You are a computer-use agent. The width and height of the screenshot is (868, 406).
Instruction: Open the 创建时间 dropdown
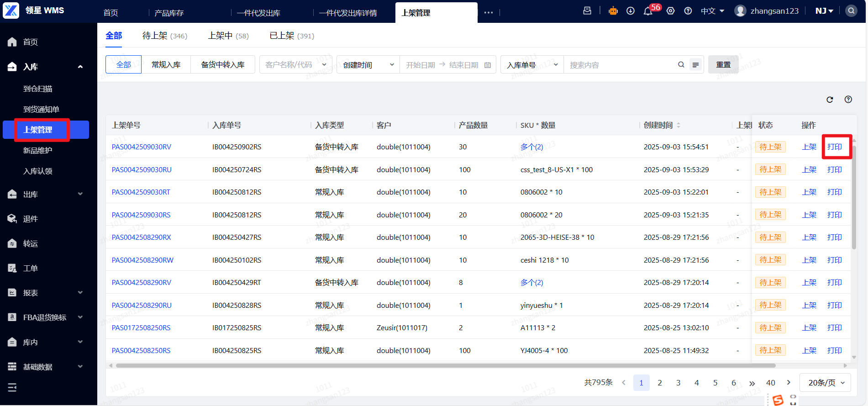tap(368, 65)
